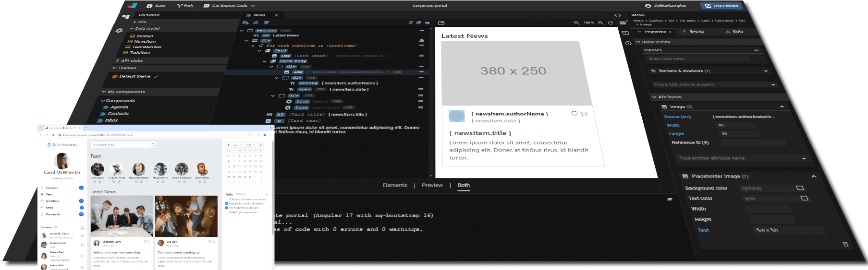The width and height of the screenshot is (868, 270).
Task: Select the Contact data model
Action: click(x=142, y=36)
